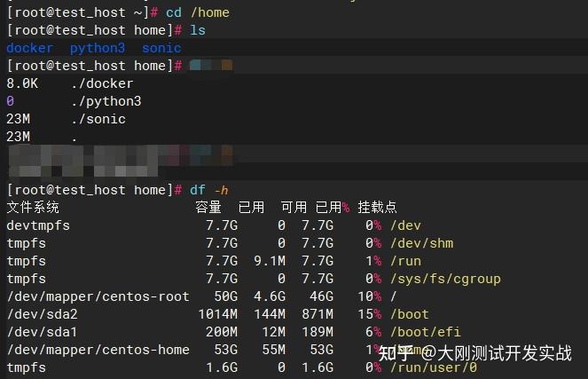Click the /sys/fs/cgroup mount point
Image resolution: width=588 pixels, height=379 pixels.
(x=445, y=279)
